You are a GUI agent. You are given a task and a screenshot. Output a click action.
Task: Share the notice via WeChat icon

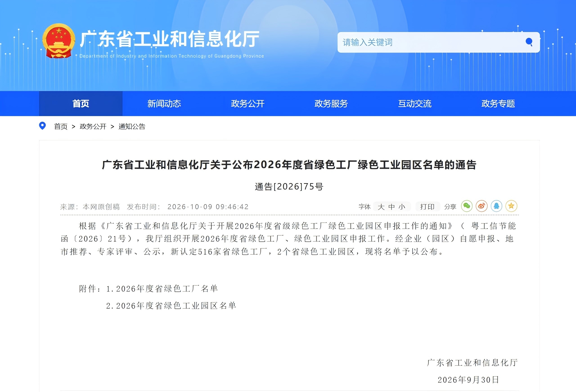[467, 206]
